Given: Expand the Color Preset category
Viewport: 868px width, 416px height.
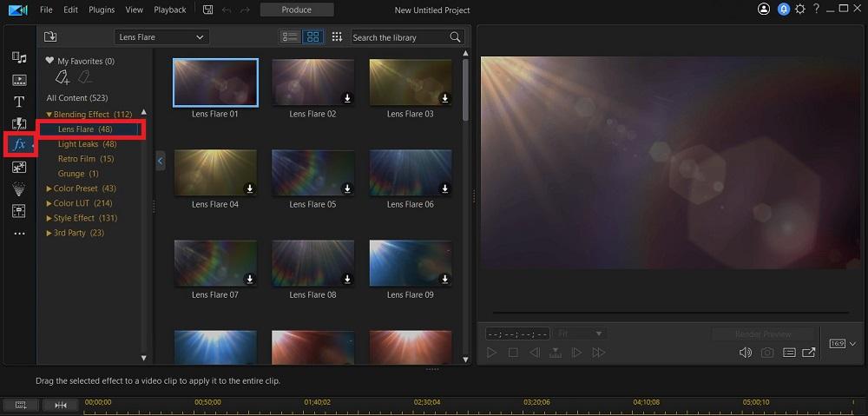Looking at the screenshot, I should [49, 188].
